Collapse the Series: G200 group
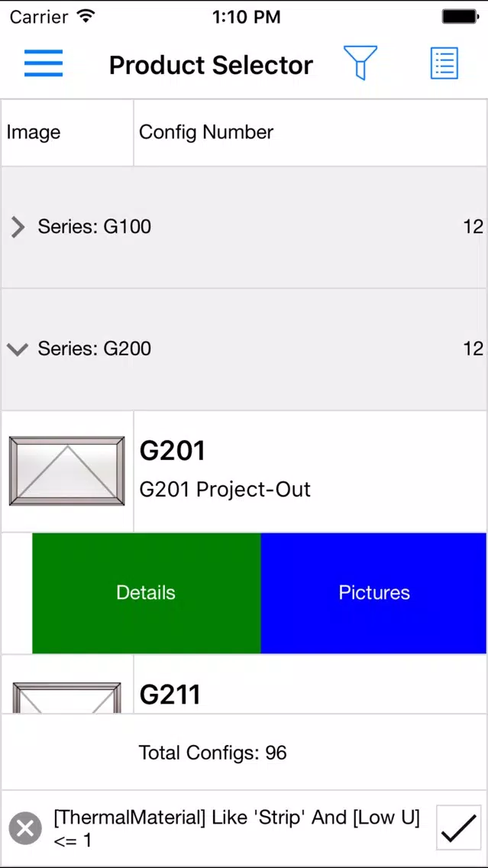488x868 pixels. [x=18, y=348]
